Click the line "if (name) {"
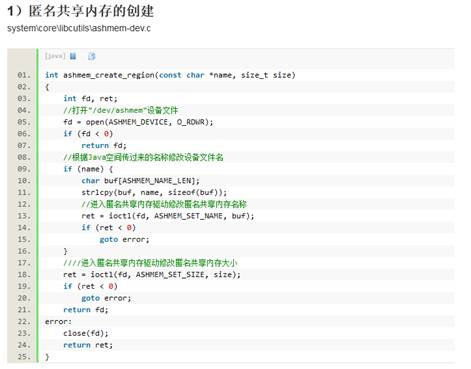The height and width of the screenshot is (369, 471). tap(88, 169)
